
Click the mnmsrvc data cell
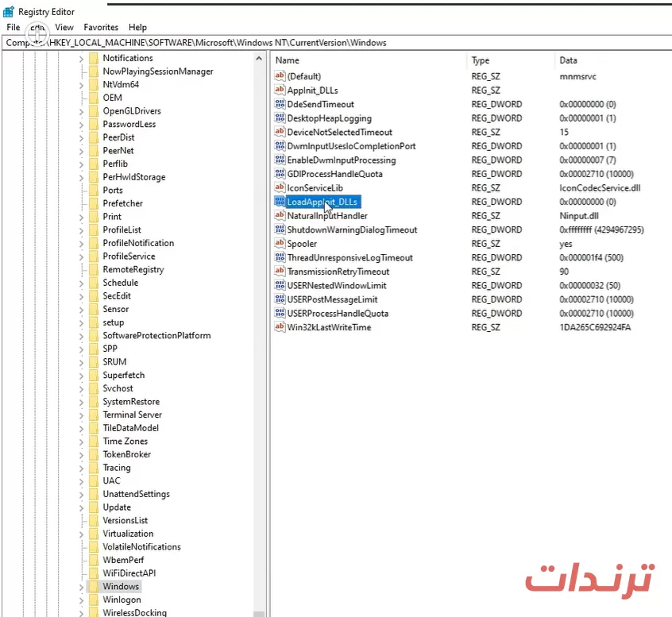point(577,76)
